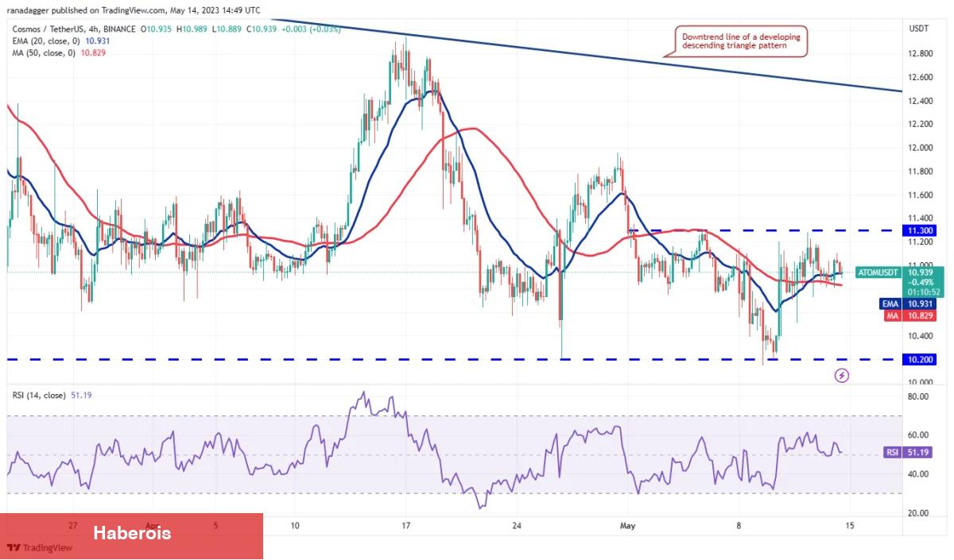Click the 15 date on time axis
Screen dimensions: 954x560
pos(850,526)
